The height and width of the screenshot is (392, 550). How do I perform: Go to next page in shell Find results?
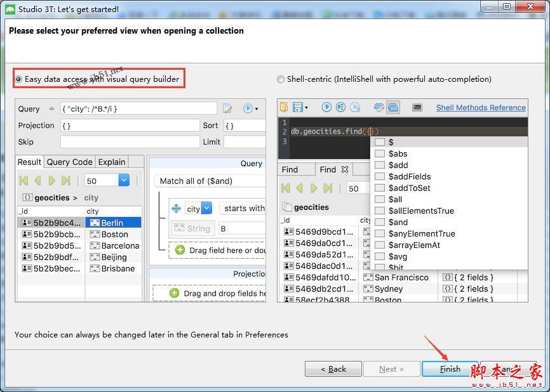[x=314, y=188]
